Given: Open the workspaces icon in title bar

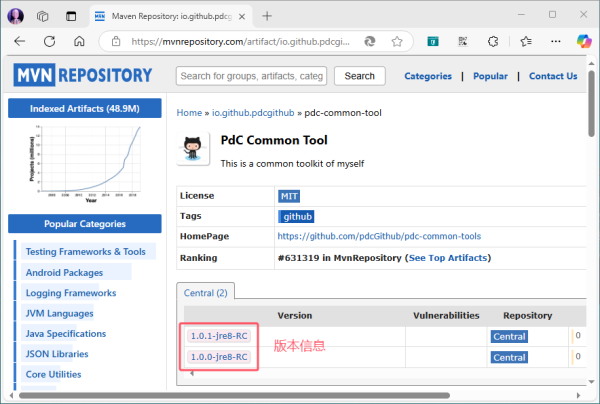Looking at the screenshot, I should click(42, 16).
